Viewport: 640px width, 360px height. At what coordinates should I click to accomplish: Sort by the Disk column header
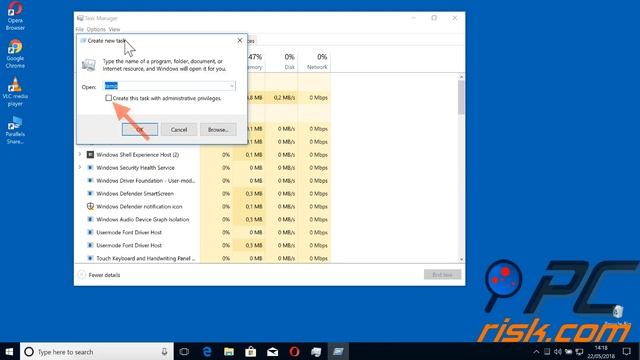[282, 61]
